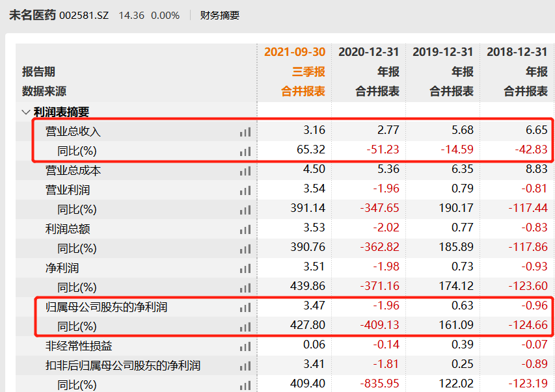The width and height of the screenshot is (555, 392).
Task: Show bar chart for 营业利润 row
Action: [x=245, y=190]
